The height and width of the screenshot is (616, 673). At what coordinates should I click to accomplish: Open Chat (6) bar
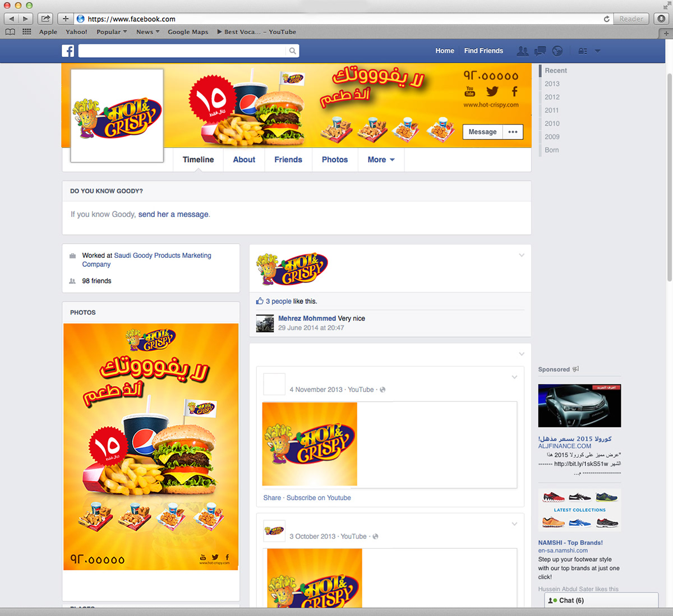(x=601, y=600)
